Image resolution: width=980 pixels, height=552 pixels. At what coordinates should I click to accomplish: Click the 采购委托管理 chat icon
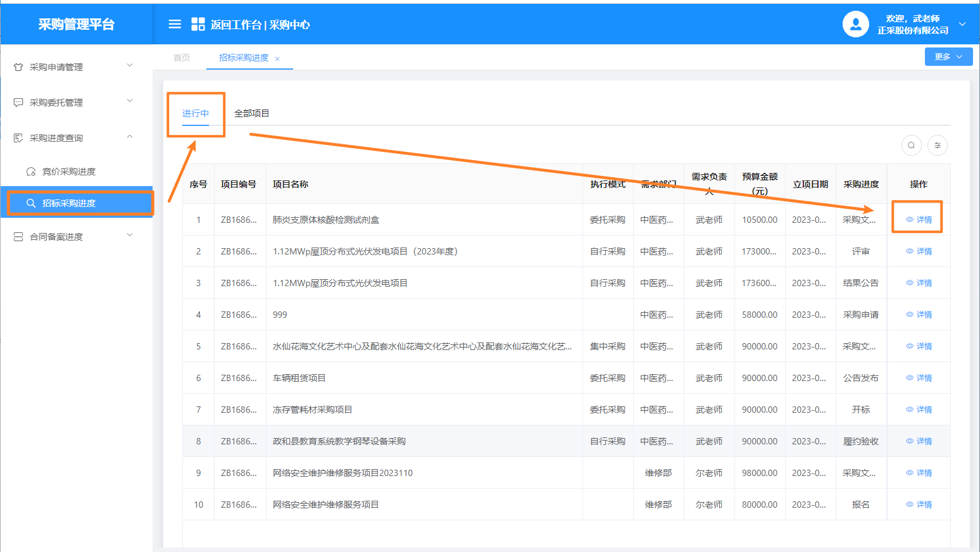click(18, 103)
